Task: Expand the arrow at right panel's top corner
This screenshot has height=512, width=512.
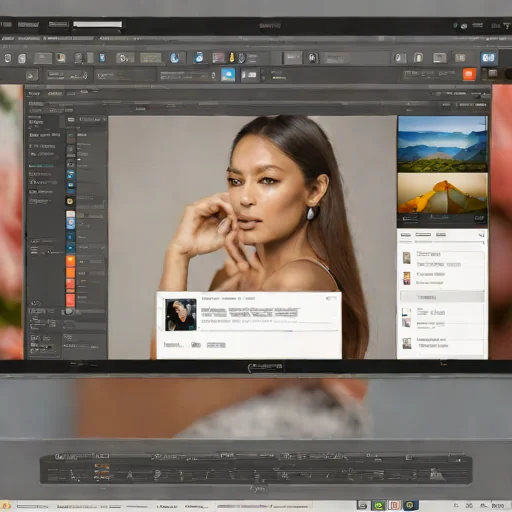Action: pos(482,235)
